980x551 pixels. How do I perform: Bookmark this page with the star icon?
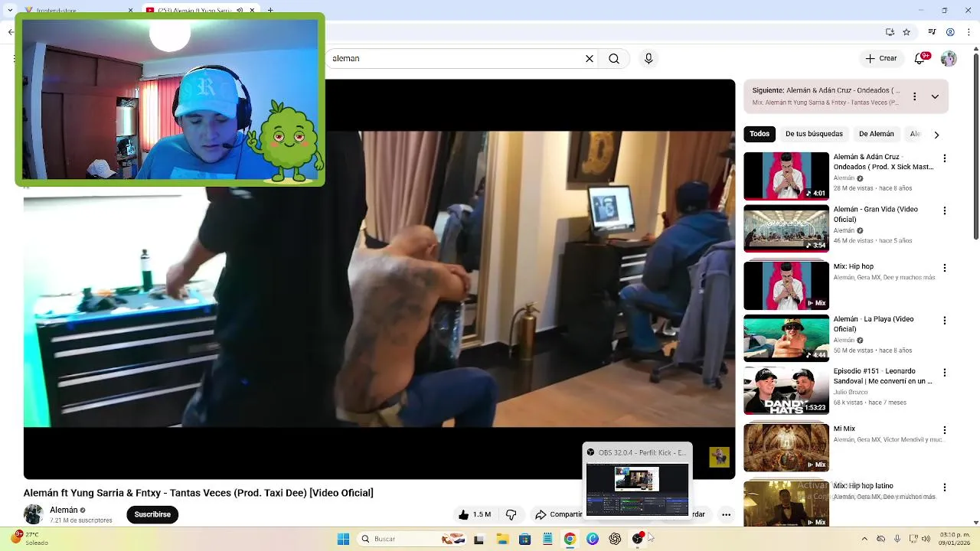coord(906,32)
